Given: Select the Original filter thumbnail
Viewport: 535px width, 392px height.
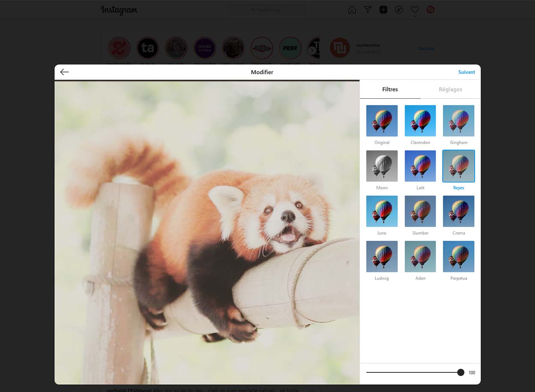Looking at the screenshot, I should coord(382,121).
